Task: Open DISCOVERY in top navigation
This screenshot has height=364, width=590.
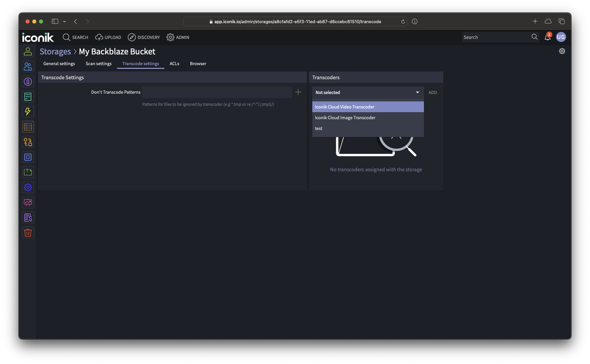Action: pos(144,37)
